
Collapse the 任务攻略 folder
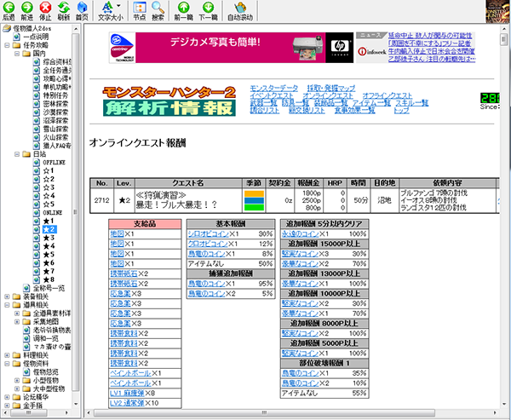(7, 45)
